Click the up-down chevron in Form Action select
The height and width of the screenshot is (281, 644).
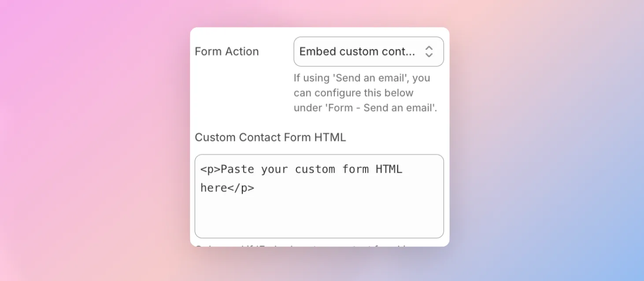(x=429, y=52)
